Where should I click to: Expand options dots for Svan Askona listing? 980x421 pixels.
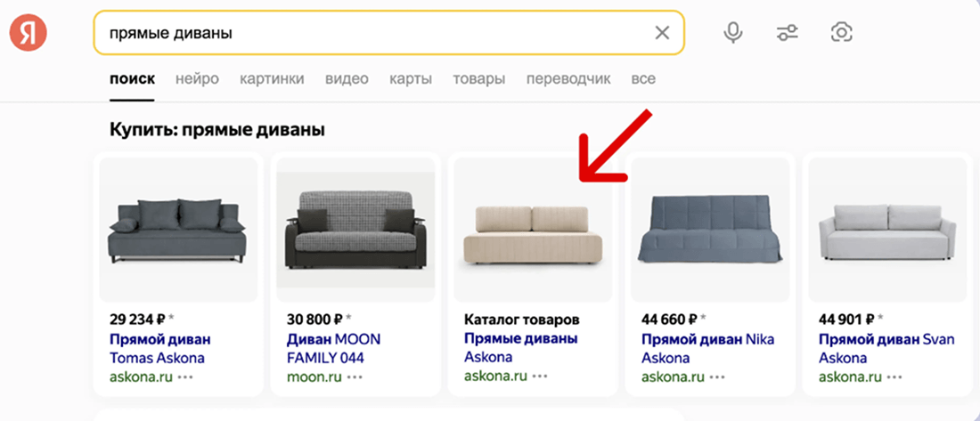coord(894,377)
